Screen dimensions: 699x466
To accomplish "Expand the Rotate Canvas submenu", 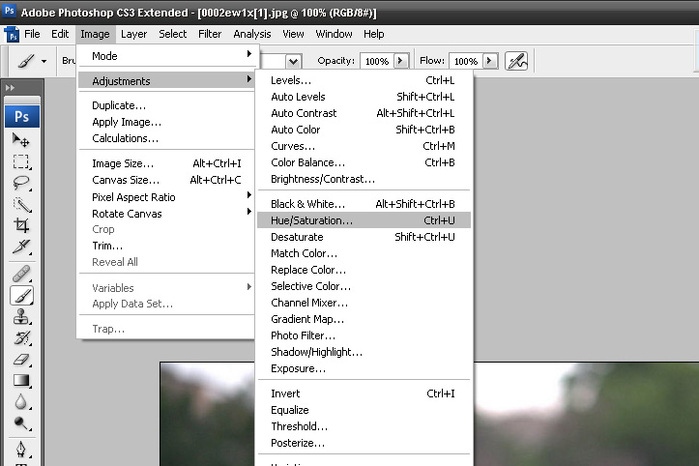I will click(x=166, y=214).
